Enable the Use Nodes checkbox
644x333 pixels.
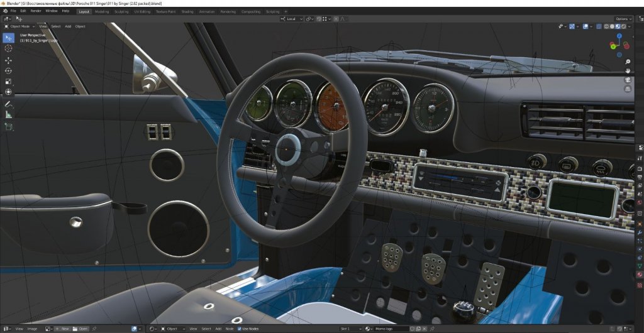(240, 329)
